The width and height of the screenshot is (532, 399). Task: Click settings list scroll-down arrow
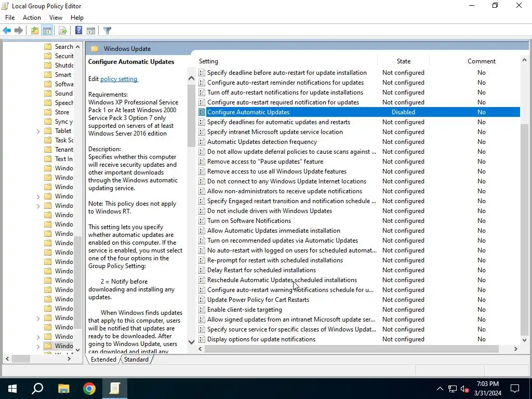point(524,340)
